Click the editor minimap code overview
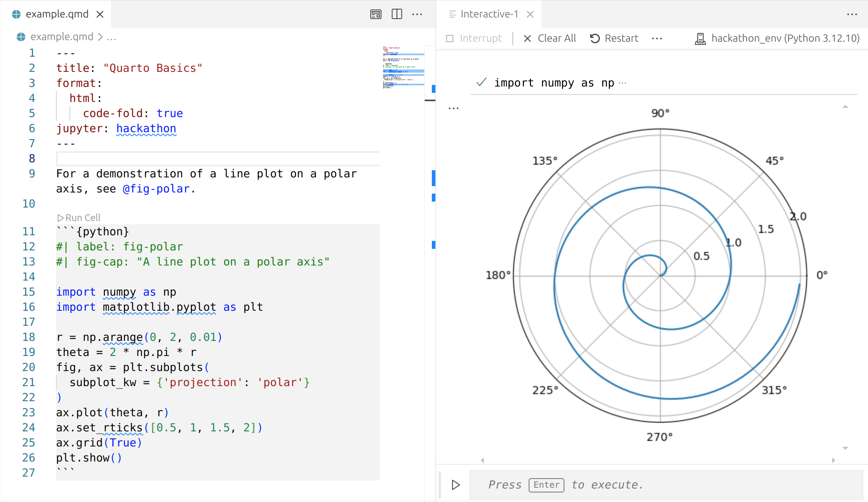This screenshot has width=868, height=502. tap(403, 67)
